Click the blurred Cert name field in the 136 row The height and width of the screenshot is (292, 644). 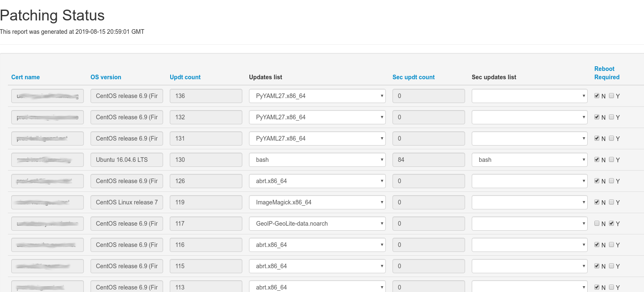(x=48, y=96)
